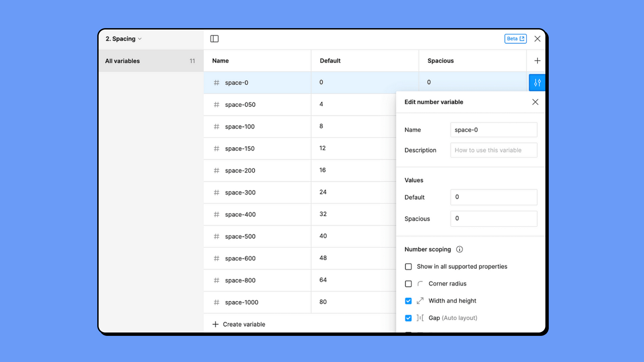Click the Number scoping info icon
644x362 pixels.
click(460, 249)
